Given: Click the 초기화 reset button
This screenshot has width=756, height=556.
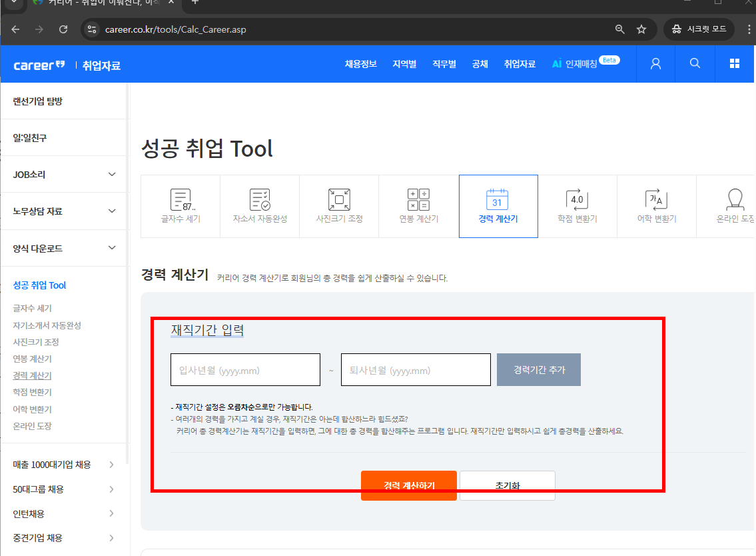Looking at the screenshot, I should (508, 485).
